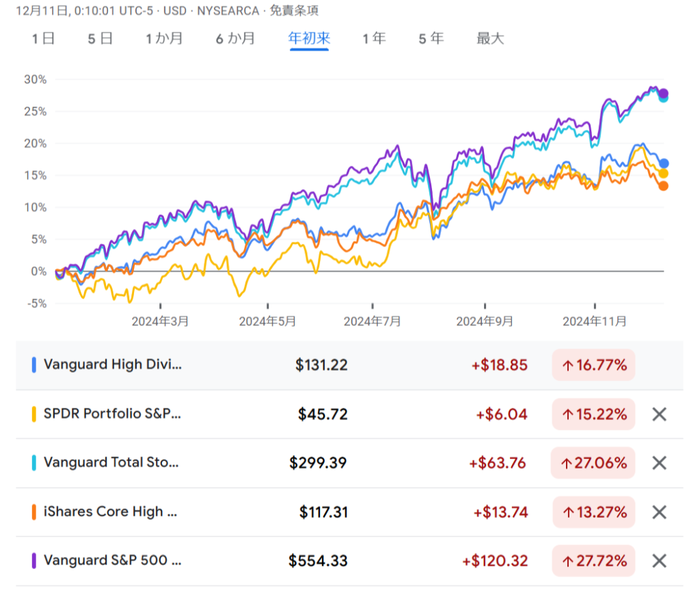This screenshot has width=700, height=595.
Task: Click the 2024年3月 axis label
Action: coord(160,321)
